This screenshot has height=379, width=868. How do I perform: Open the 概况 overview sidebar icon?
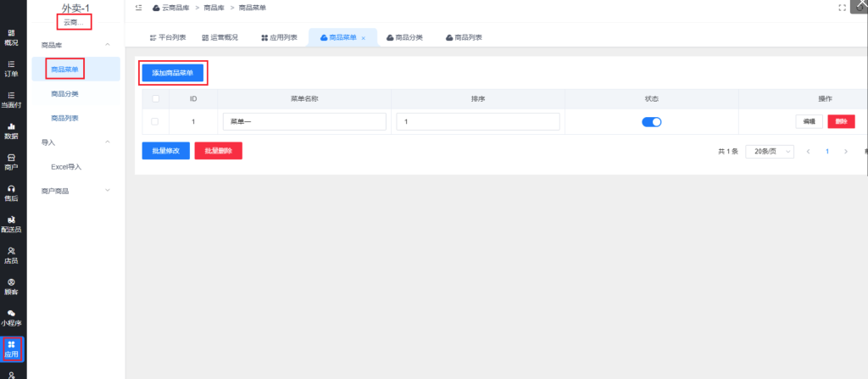11,37
